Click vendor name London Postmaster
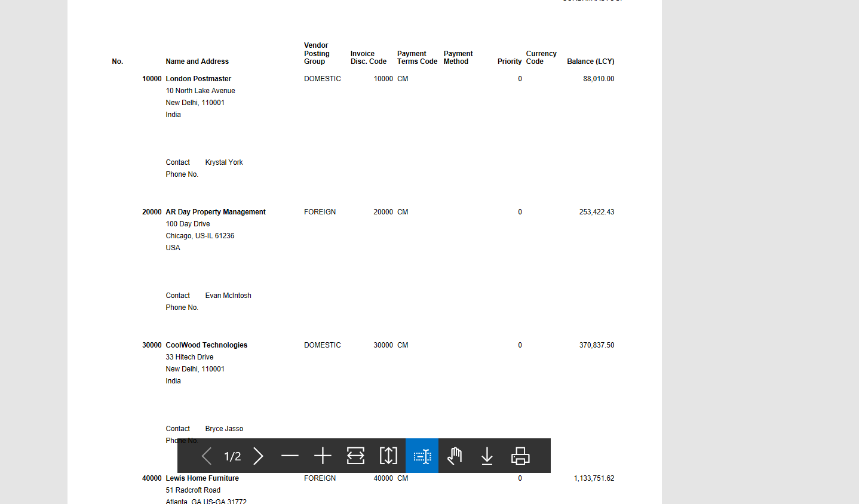 pyautogui.click(x=198, y=78)
